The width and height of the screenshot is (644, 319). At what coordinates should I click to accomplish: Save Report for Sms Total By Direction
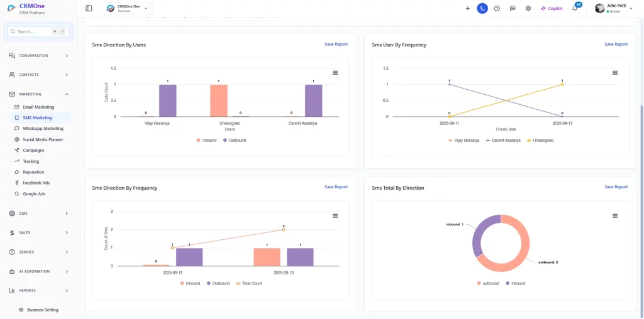[616, 187]
